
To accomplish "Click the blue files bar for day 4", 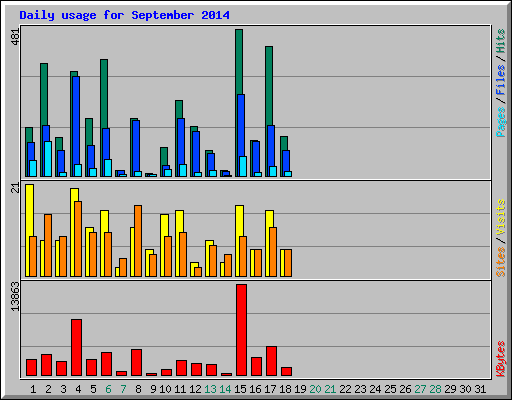I will pos(76,120).
